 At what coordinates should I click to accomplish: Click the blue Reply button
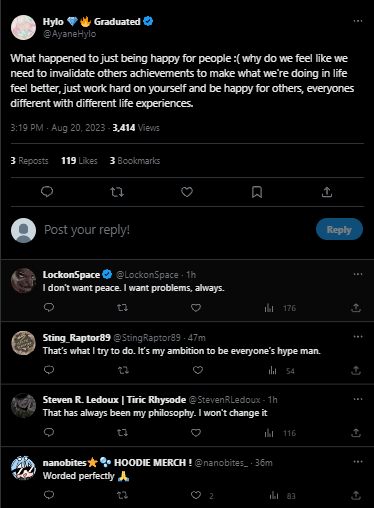[x=339, y=229]
